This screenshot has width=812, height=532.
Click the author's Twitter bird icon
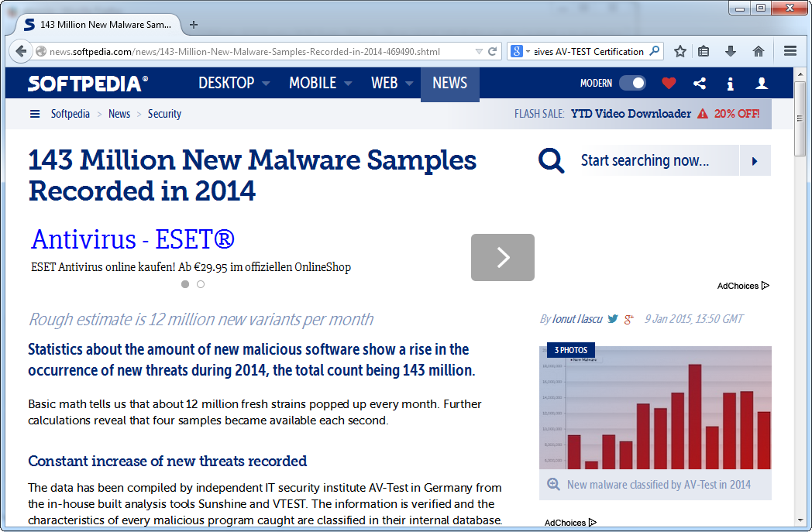click(613, 319)
